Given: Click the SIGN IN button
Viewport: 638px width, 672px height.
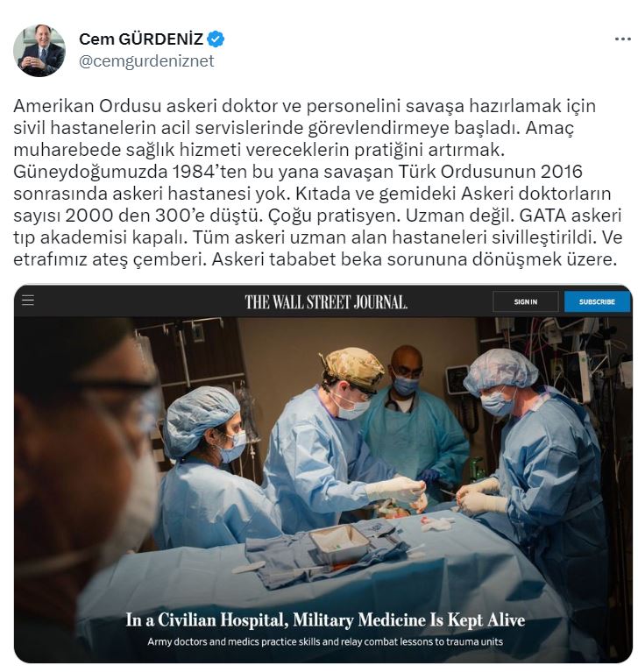Looking at the screenshot, I should [525, 301].
